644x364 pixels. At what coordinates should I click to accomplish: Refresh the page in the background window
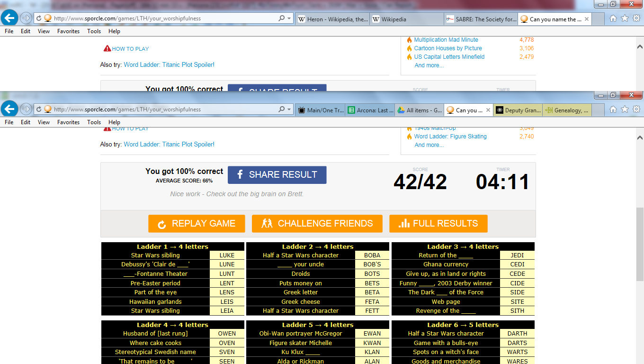[39, 18]
